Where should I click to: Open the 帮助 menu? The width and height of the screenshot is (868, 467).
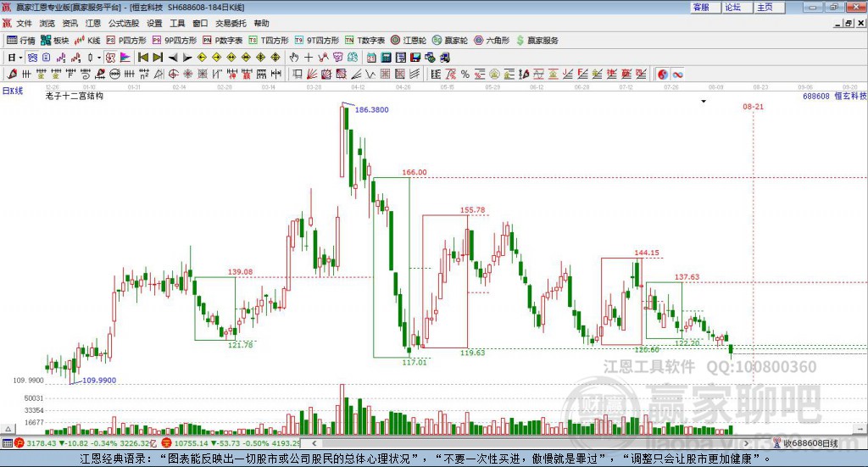tap(261, 23)
